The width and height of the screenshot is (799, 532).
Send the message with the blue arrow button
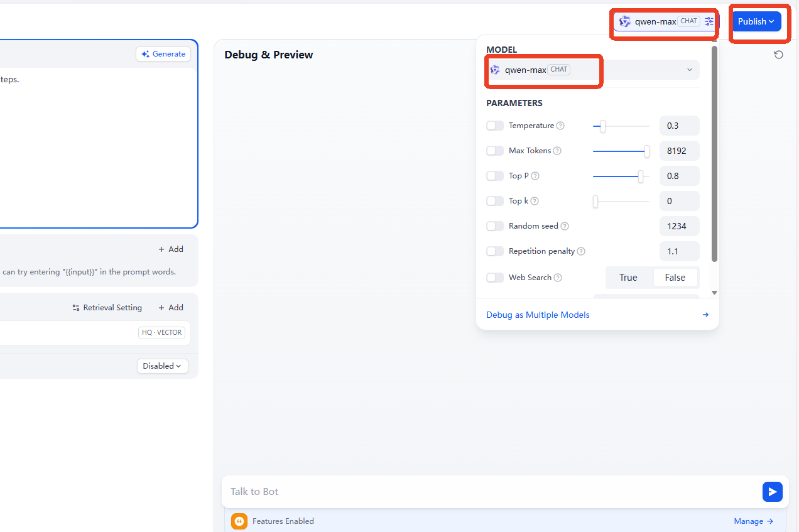coord(772,492)
